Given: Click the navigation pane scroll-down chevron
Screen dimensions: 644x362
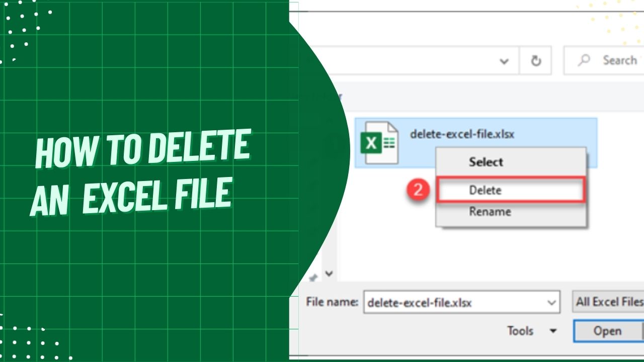Looking at the screenshot, I should pos(329,274).
